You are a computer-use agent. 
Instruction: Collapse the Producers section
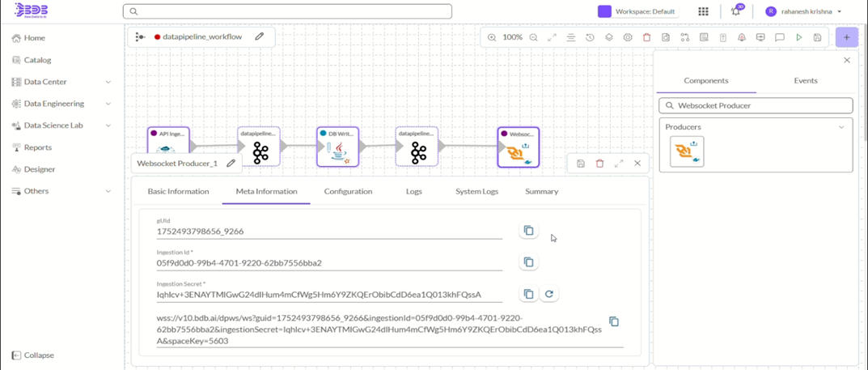pos(841,127)
